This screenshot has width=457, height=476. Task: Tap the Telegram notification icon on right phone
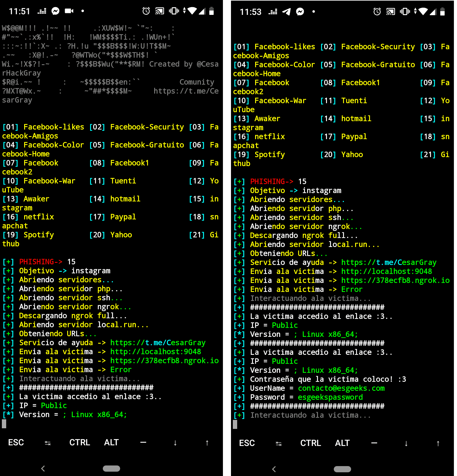pos(286,12)
